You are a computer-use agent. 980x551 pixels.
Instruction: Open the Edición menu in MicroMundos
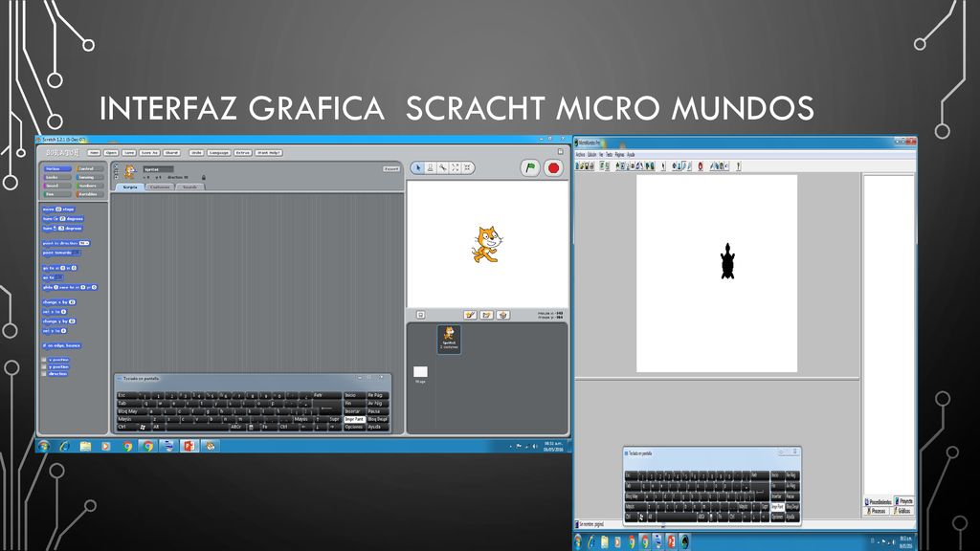(x=591, y=155)
